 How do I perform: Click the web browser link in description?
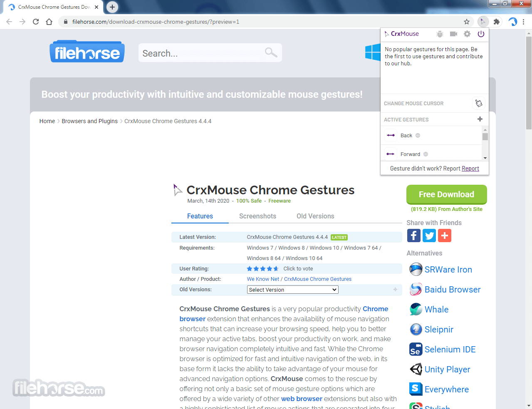(x=302, y=399)
